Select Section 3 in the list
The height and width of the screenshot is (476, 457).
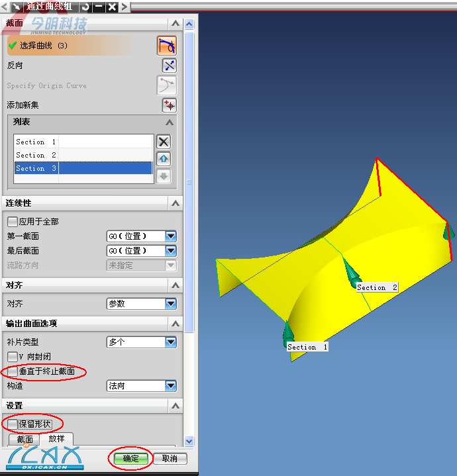pos(83,168)
